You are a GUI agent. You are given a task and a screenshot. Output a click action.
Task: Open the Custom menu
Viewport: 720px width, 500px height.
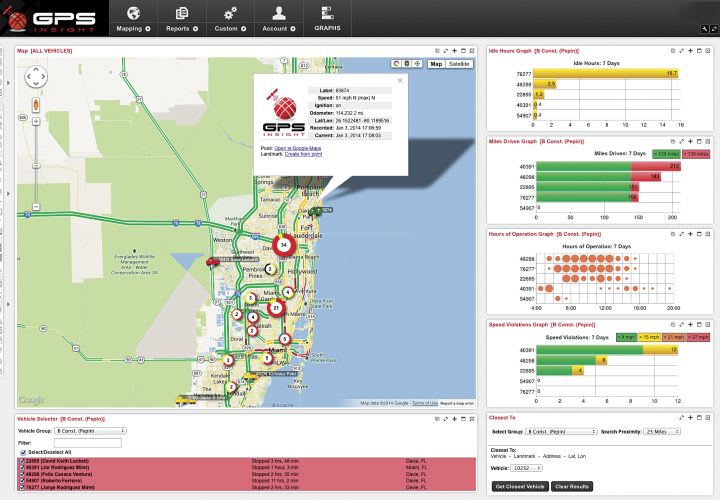coord(230,18)
